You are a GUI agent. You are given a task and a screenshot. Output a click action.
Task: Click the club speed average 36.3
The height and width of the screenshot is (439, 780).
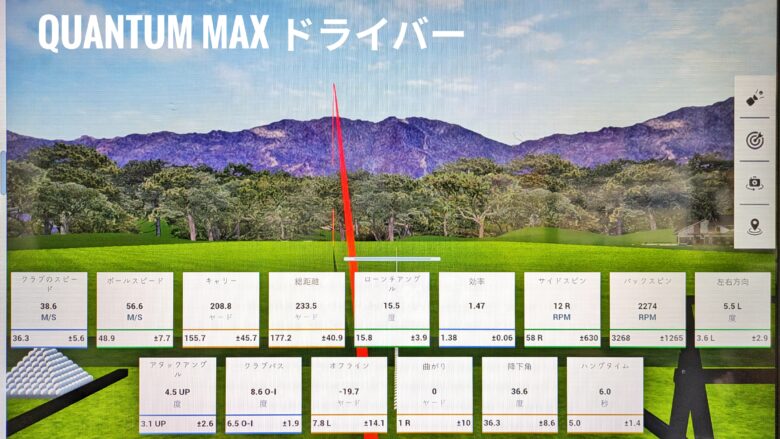21,338
